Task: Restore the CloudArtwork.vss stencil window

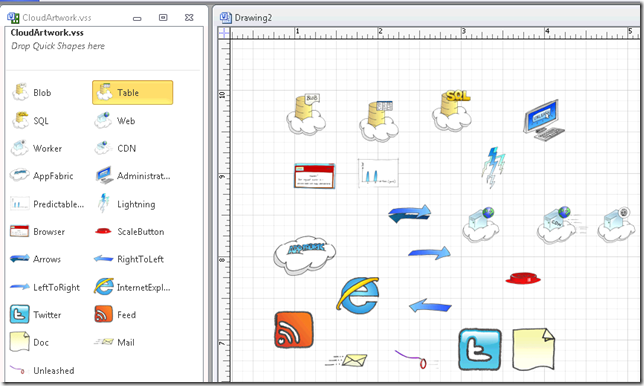Action: click(163, 18)
